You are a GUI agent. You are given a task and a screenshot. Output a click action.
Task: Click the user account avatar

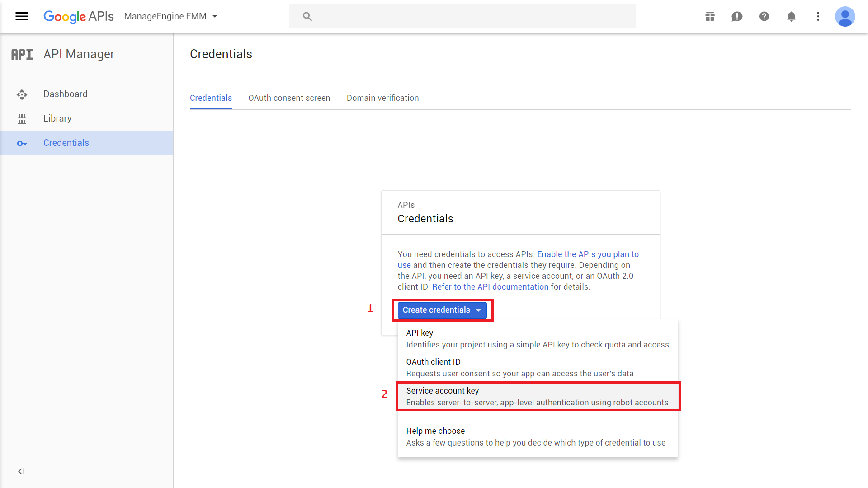pos(844,17)
